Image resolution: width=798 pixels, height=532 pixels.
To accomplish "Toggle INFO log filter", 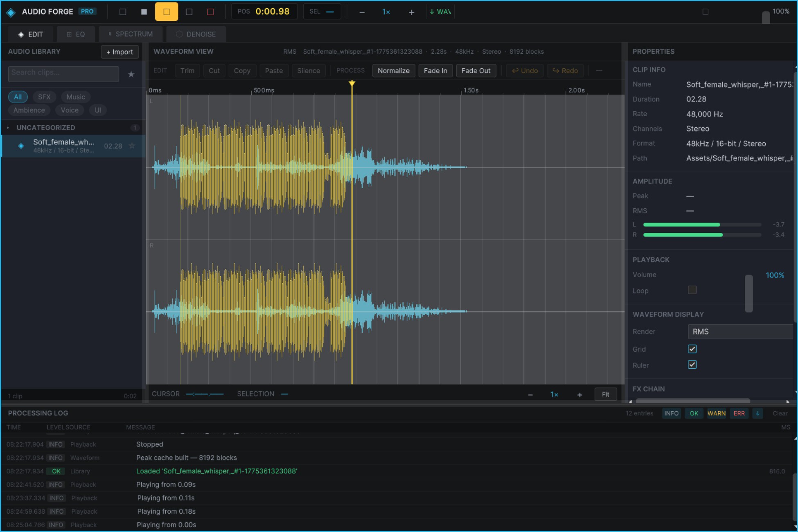I will point(671,413).
